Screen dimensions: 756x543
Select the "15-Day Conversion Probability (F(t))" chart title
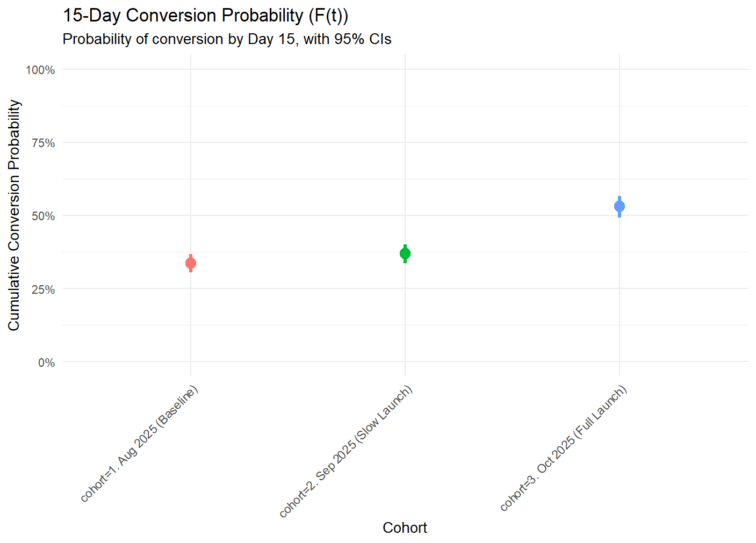click(x=205, y=16)
